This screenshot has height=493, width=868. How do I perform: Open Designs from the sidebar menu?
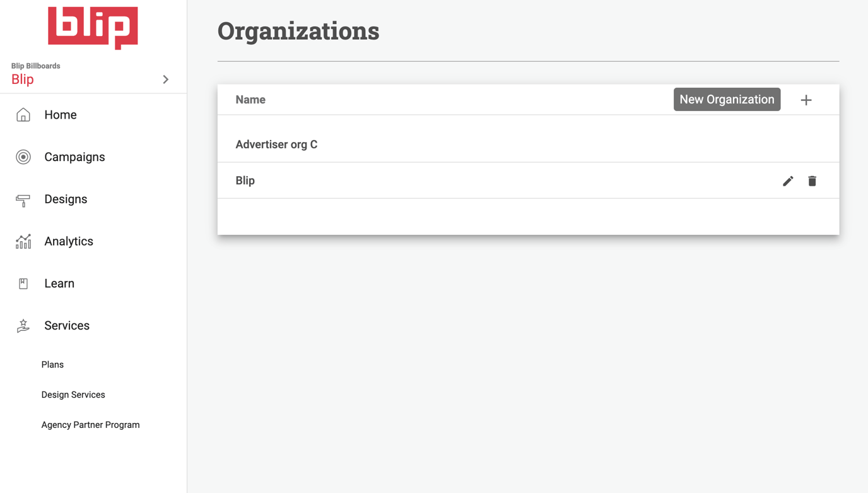[x=65, y=199]
